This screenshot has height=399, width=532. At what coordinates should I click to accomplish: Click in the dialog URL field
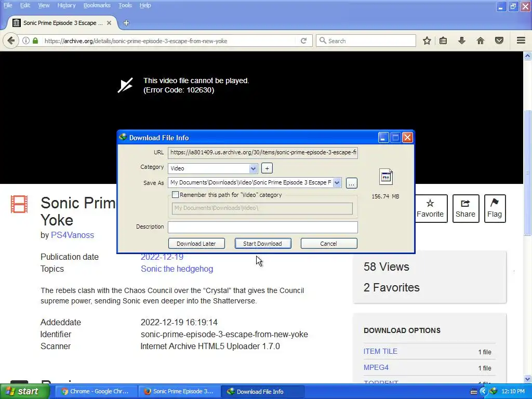[x=263, y=152]
